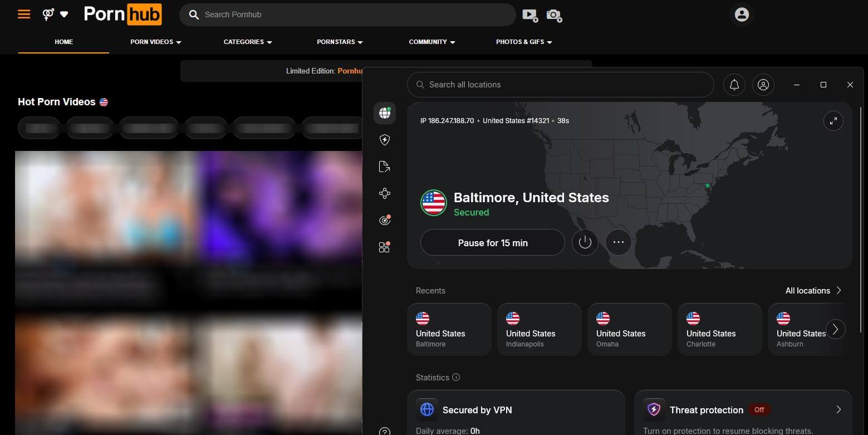Open the VPN account profile icon

(x=763, y=85)
